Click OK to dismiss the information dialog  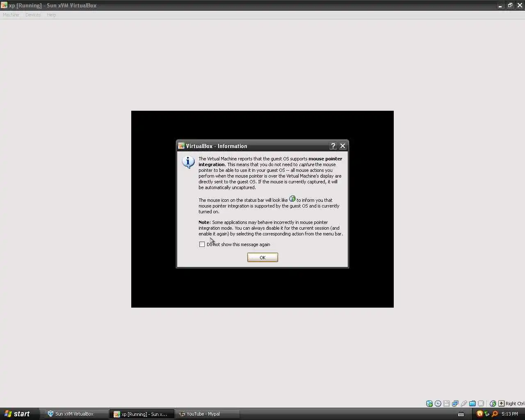262,257
